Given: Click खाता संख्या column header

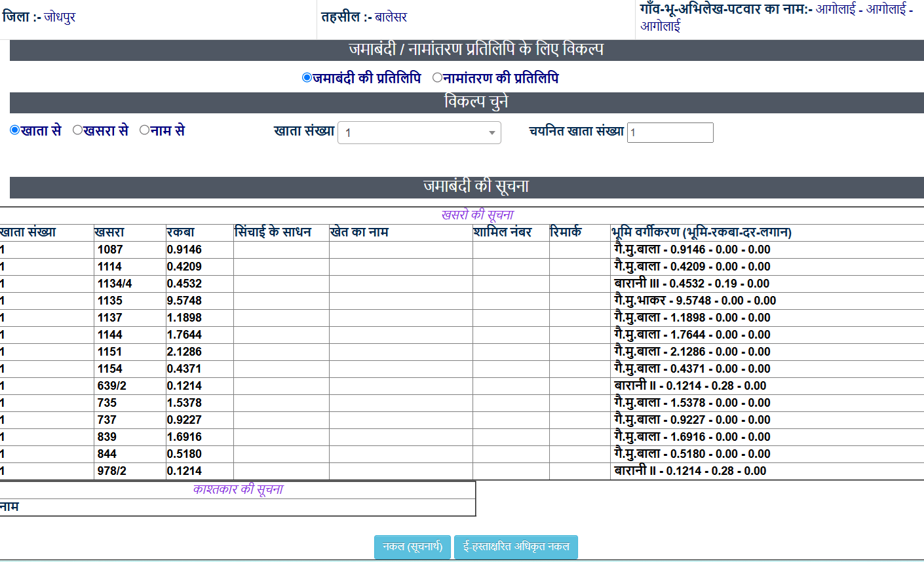Looking at the screenshot, I should pyautogui.click(x=28, y=233).
